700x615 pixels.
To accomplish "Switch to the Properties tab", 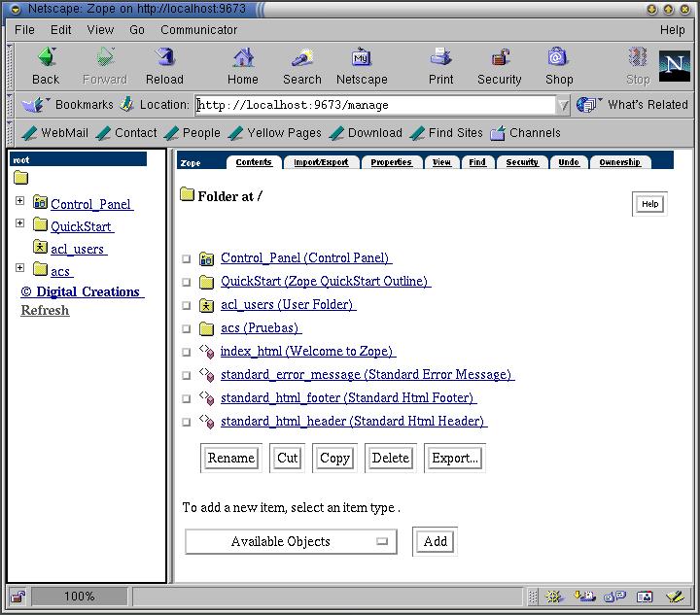I will 391,162.
